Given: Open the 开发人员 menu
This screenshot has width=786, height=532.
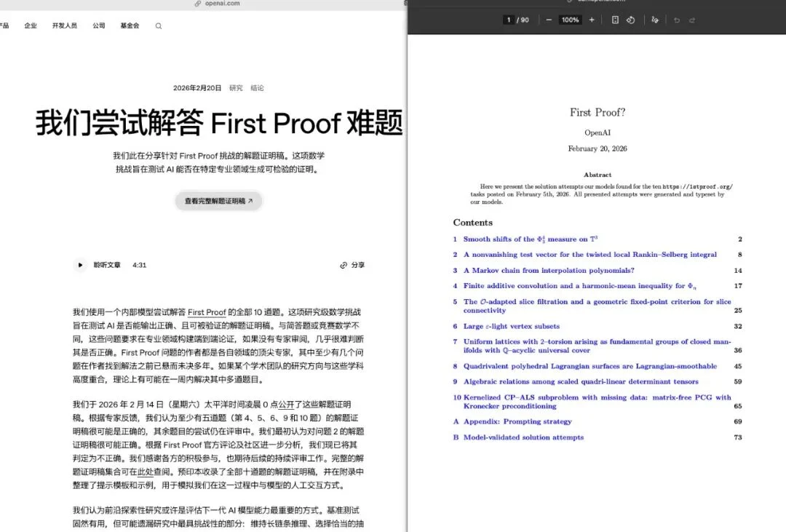Looking at the screenshot, I should point(65,25).
